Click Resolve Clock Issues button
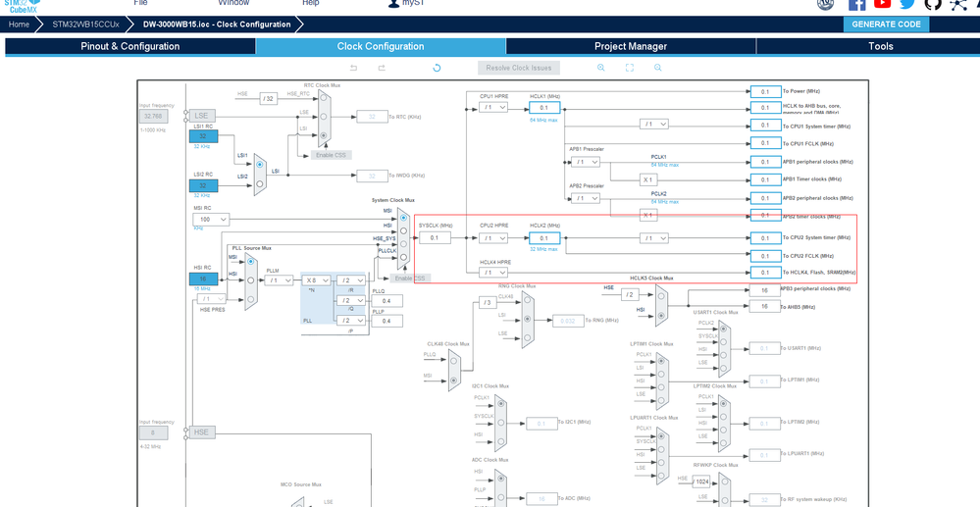The image size is (980, 507). (519, 68)
